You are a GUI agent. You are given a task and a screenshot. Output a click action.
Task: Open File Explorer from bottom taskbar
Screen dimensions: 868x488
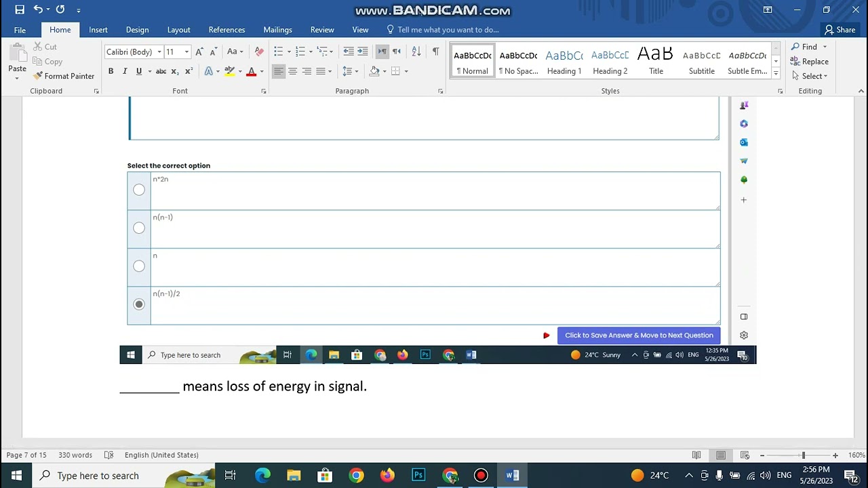click(294, 476)
